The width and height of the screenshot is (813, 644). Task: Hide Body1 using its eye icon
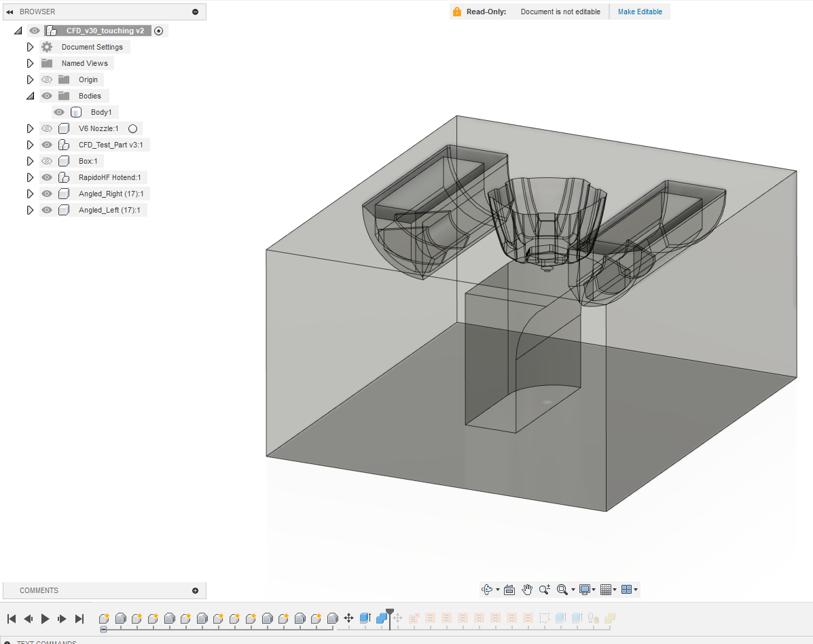59,112
